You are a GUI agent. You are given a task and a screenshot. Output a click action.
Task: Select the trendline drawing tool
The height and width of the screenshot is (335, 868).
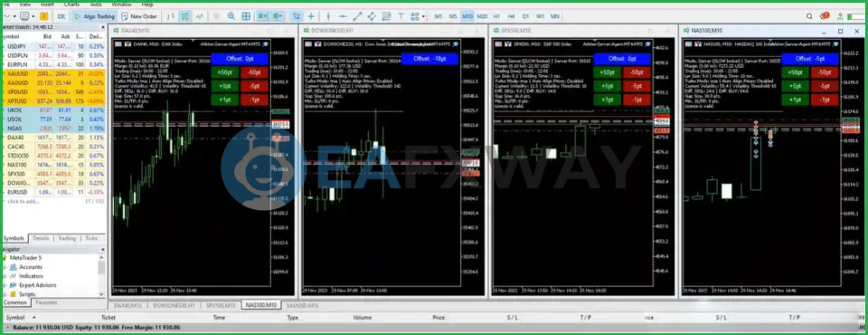[x=358, y=16]
